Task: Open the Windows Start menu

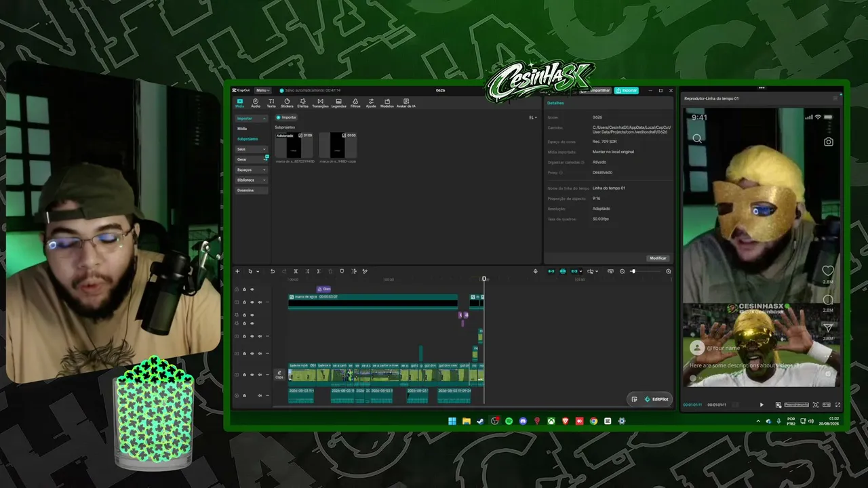Action: [452, 421]
